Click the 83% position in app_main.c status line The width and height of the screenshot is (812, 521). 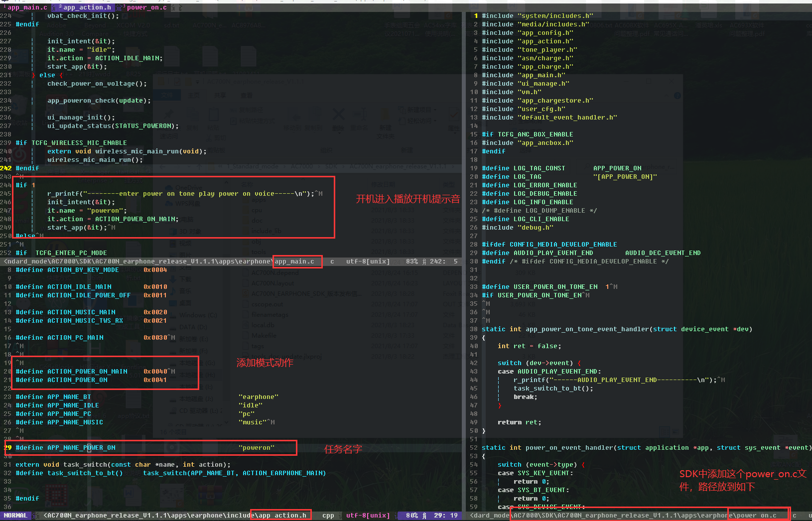pos(412,261)
